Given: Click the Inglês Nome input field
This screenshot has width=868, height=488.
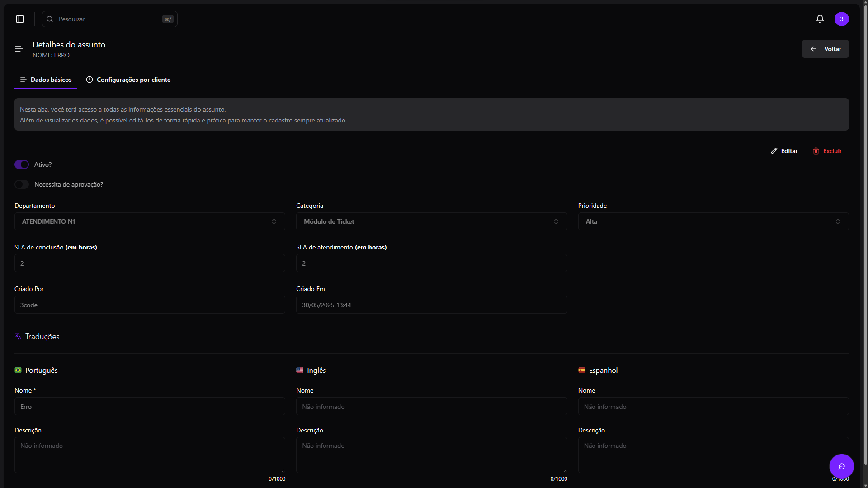Looking at the screenshot, I should click(x=431, y=407).
